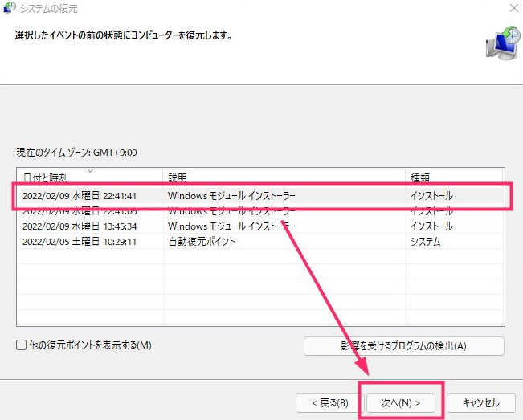
Task: Click Windows モジュール インストーラー in 22:41:41 row
Action: (x=231, y=196)
